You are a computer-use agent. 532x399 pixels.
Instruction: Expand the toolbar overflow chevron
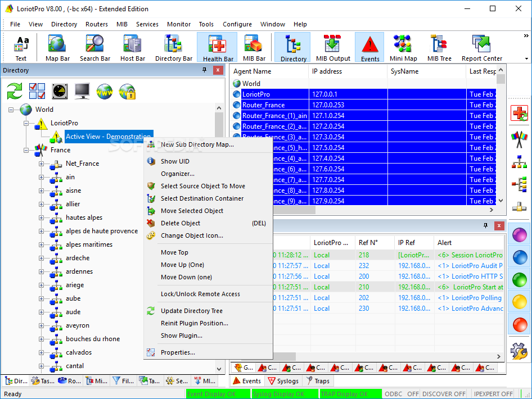pyautogui.click(x=526, y=35)
